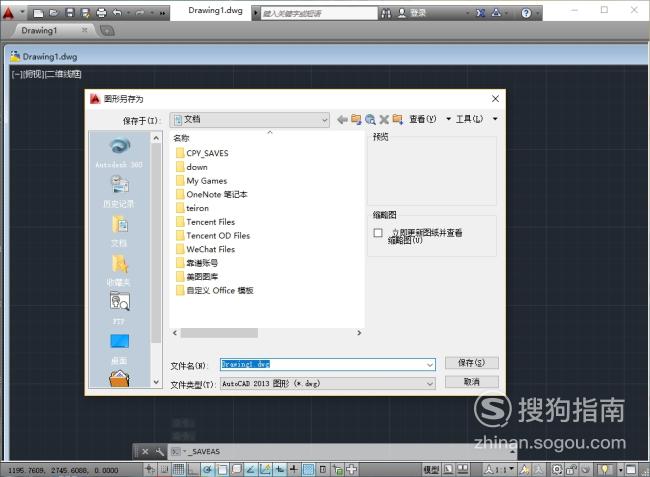Toggle Lineweight display in the status bar

(x=293, y=470)
